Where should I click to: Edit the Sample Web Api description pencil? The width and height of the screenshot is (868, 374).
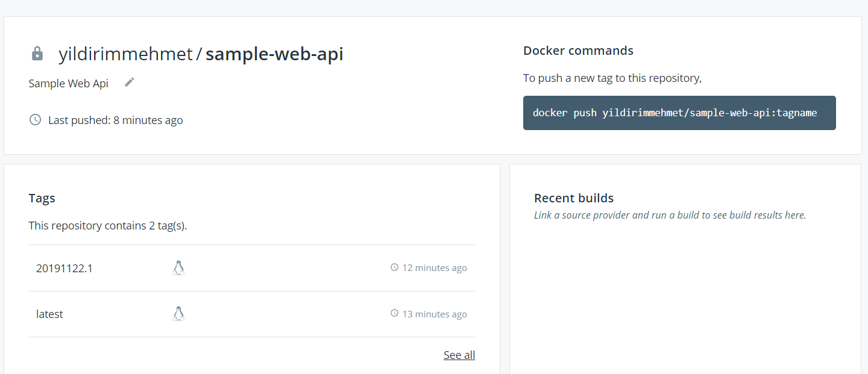click(x=130, y=83)
